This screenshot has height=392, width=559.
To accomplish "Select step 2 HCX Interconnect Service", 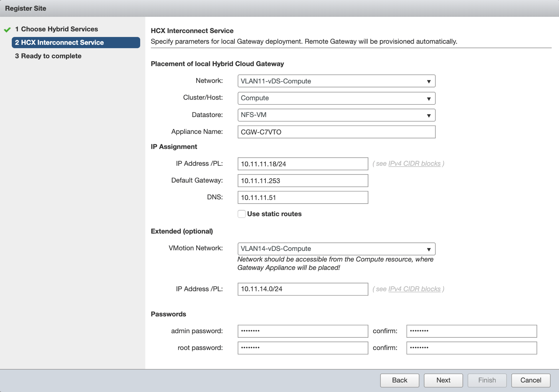I will [x=76, y=43].
